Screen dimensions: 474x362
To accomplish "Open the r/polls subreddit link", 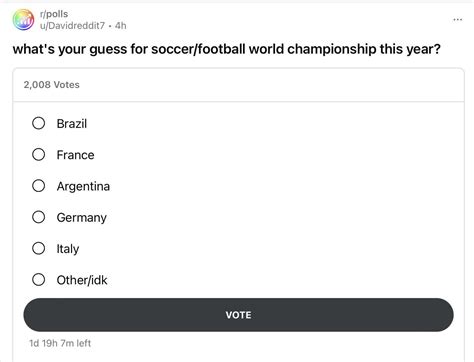I will [x=54, y=14].
